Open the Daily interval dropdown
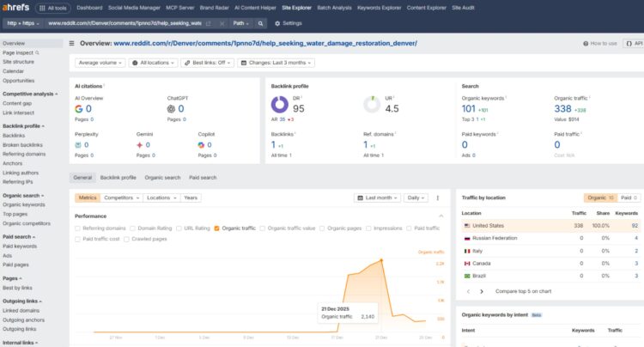 (x=416, y=198)
